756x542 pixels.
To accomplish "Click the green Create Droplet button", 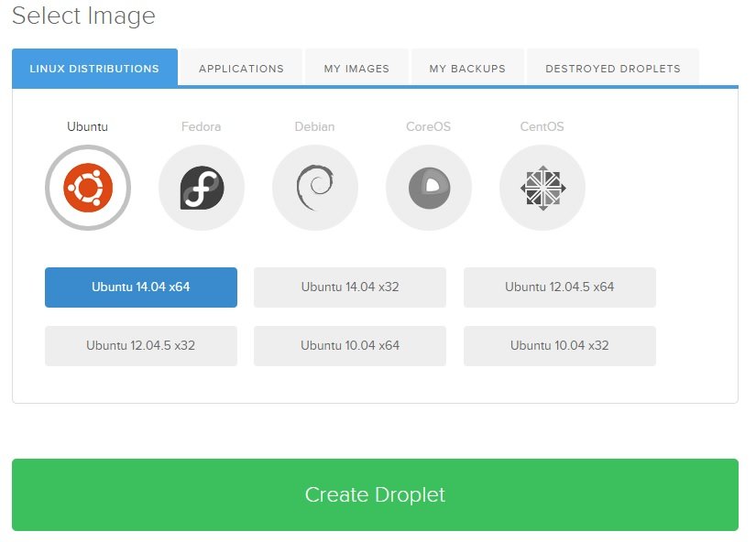I will (375, 494).
